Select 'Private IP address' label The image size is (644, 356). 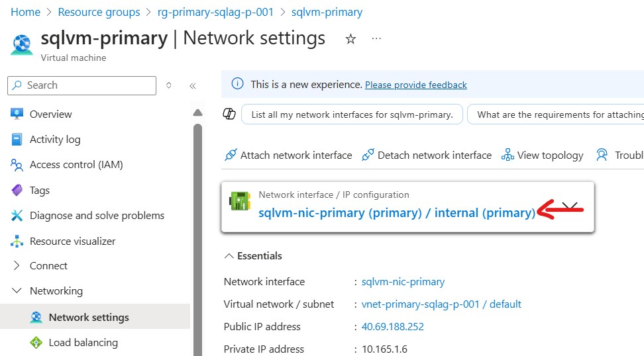pos(264,349)
